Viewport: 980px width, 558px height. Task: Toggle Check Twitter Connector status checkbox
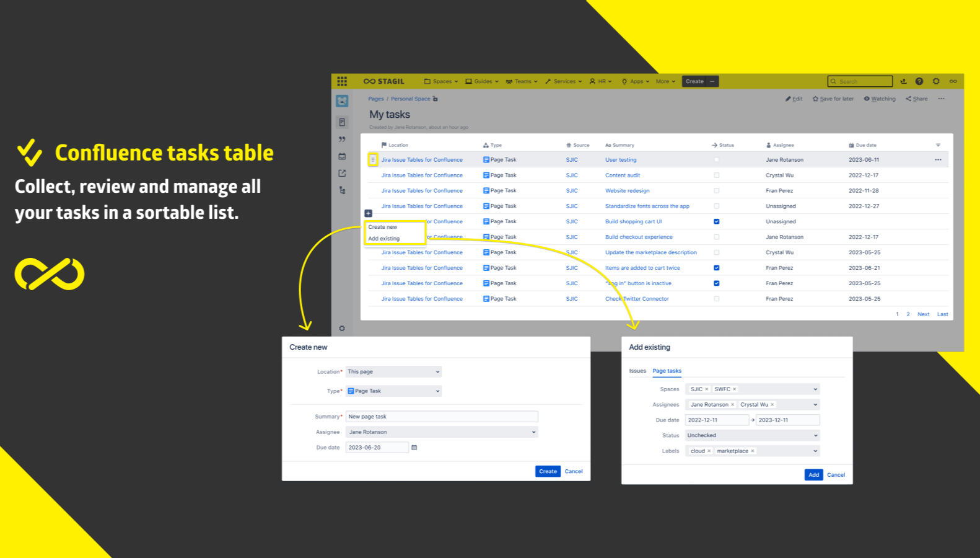pyautogui.click(x=717, y=299)
